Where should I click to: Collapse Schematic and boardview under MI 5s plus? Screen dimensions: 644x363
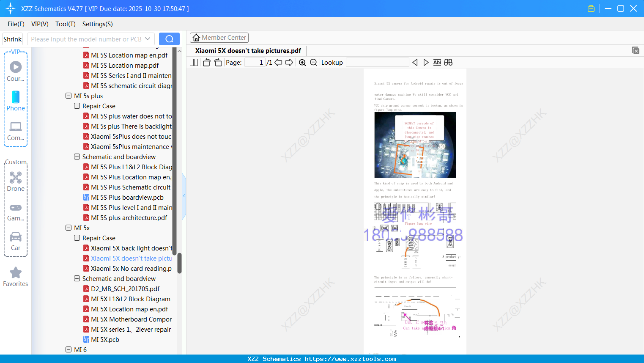[77, 157]
